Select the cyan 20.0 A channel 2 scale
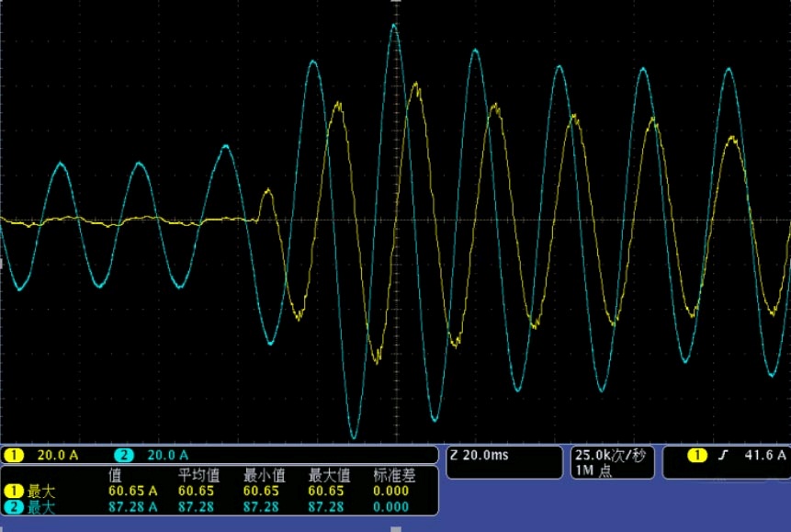791x532 pixels. pos(167,455)
